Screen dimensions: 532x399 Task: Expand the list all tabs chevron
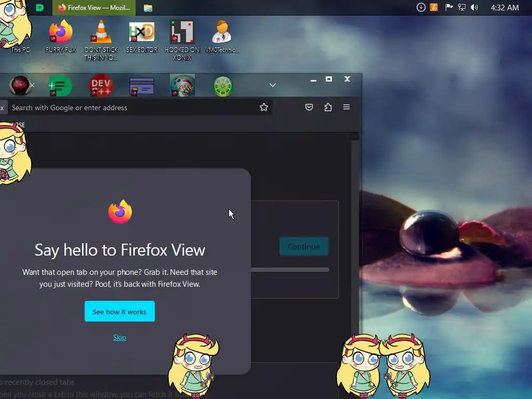pos(272,85)
